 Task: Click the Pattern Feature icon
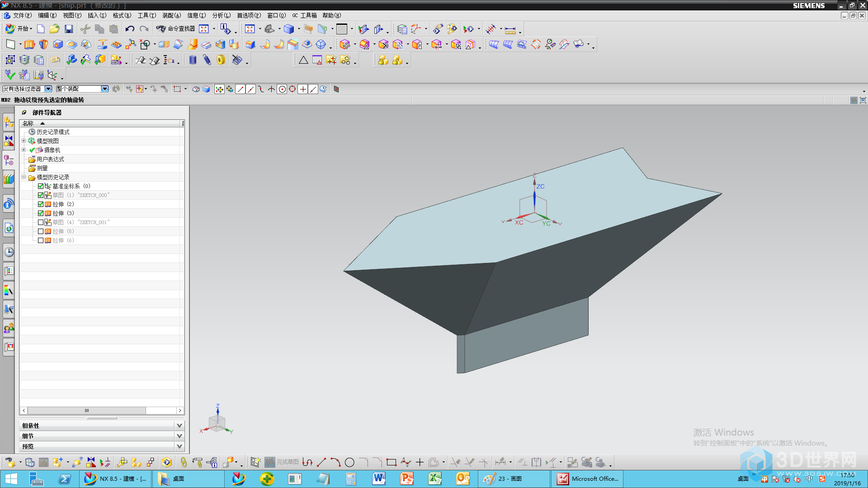tap(117, 44)
